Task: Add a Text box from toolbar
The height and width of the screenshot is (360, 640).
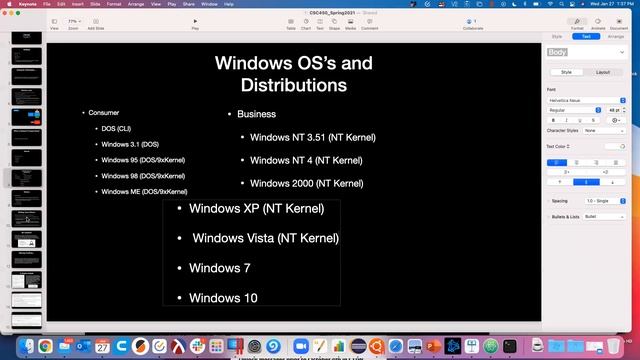Action: (x=320, y=24)
